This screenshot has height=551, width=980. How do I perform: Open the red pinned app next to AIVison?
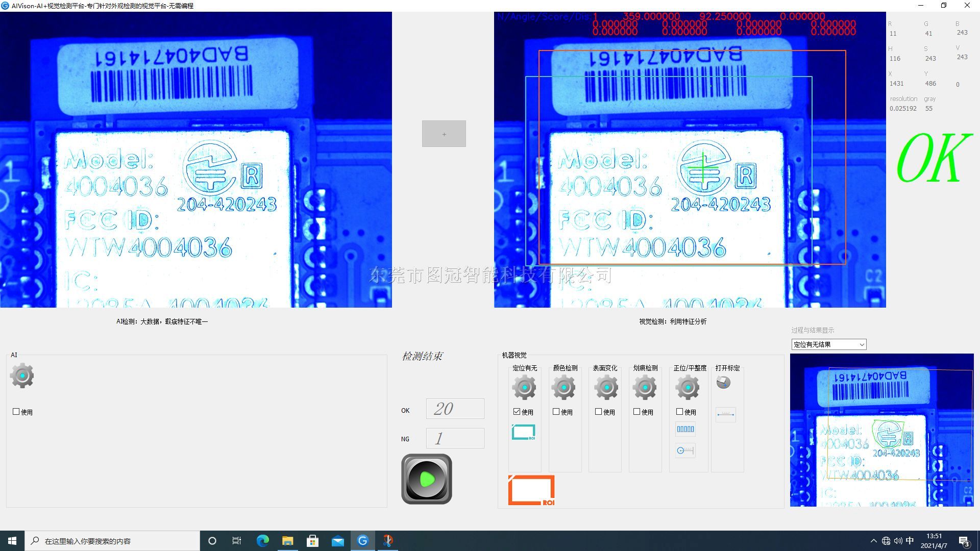[387, 541]
